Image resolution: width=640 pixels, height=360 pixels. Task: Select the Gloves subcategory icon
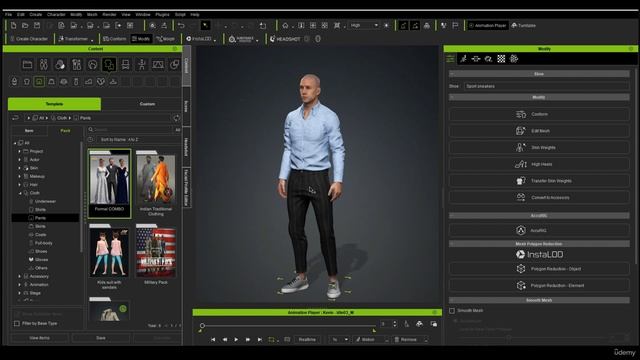pyautogui.click(x=101, y=82)
